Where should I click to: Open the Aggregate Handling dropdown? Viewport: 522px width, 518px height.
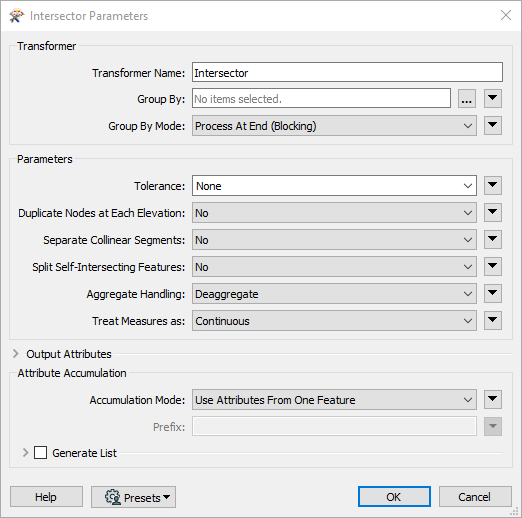click(x=334, y=294)
